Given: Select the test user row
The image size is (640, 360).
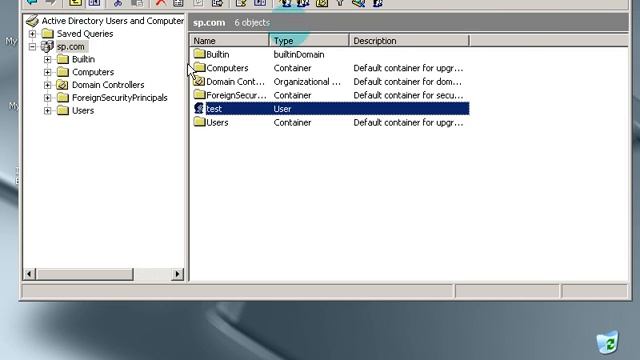Looking at the screenshot, I should (x=331, y=109).
